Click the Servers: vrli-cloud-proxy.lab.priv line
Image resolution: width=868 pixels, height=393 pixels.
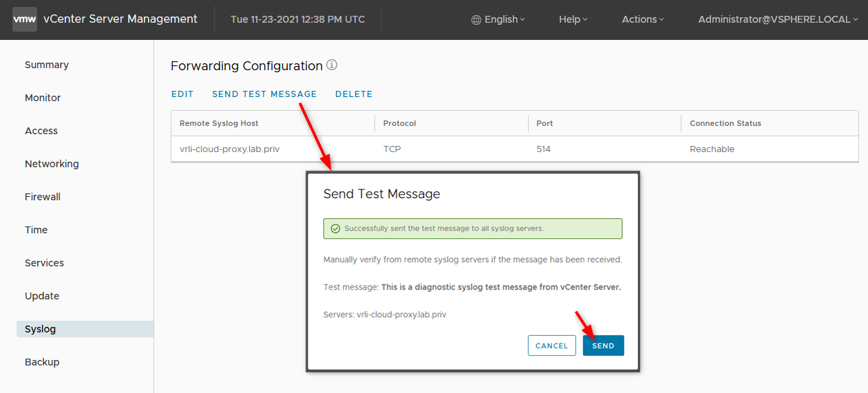coord(385,315)
